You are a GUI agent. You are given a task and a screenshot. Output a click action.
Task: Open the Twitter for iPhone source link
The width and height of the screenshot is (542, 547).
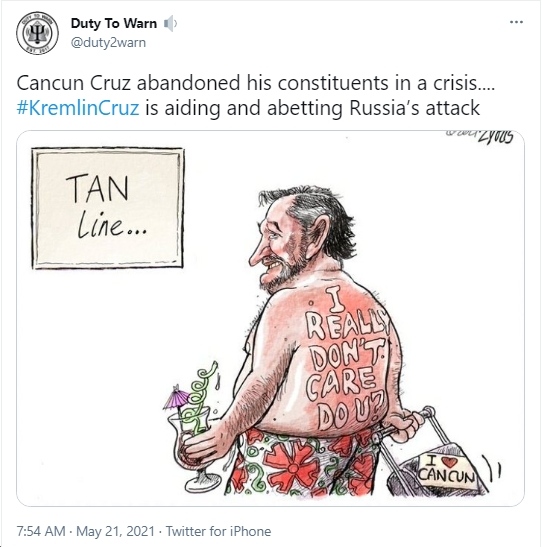point(218,531)
